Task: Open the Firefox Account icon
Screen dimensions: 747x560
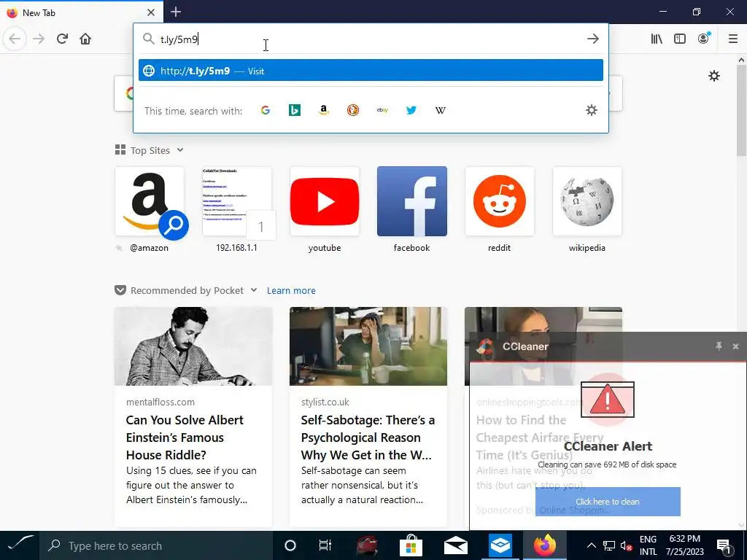Action: pos(704,39)
